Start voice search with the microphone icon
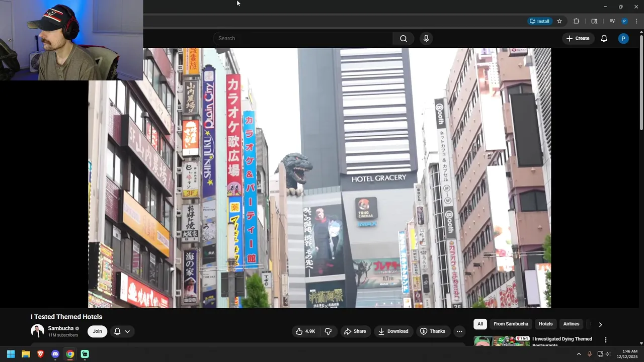The width and height of the screenshot is (644, 362). 426,38
